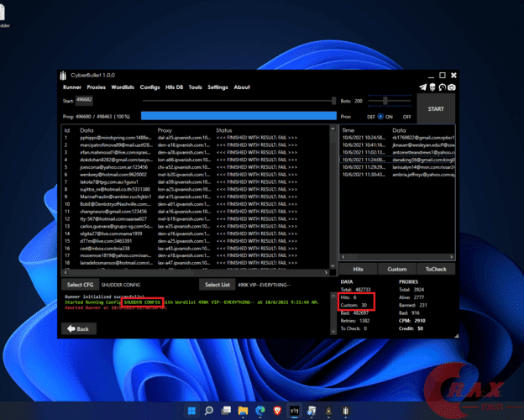Screen dimensions: 524x420
Task: Click the Select List button
Action: click(217, 285)
